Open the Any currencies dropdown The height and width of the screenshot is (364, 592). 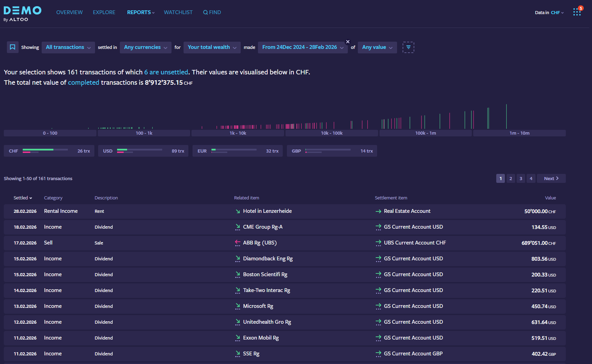tap(145, 47)
